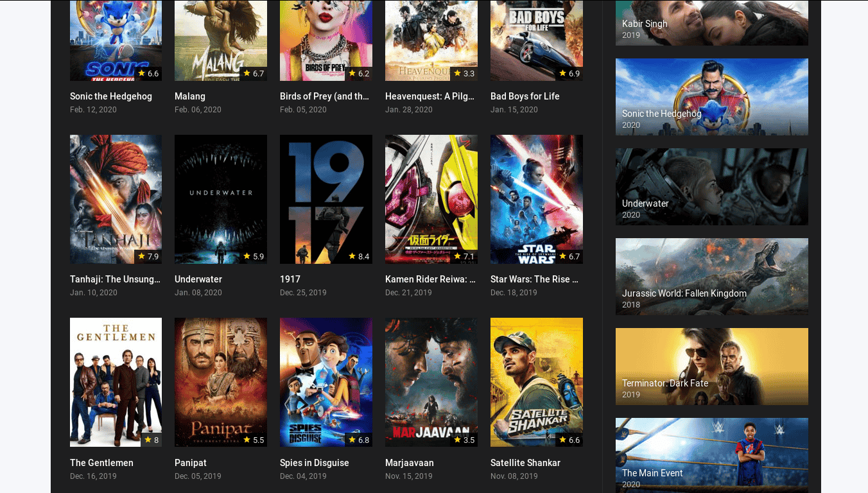Image resolution: width=868 pixels, height=493 pixels.
Task: Click the 6.9 star rating badge
Action: 569,73
